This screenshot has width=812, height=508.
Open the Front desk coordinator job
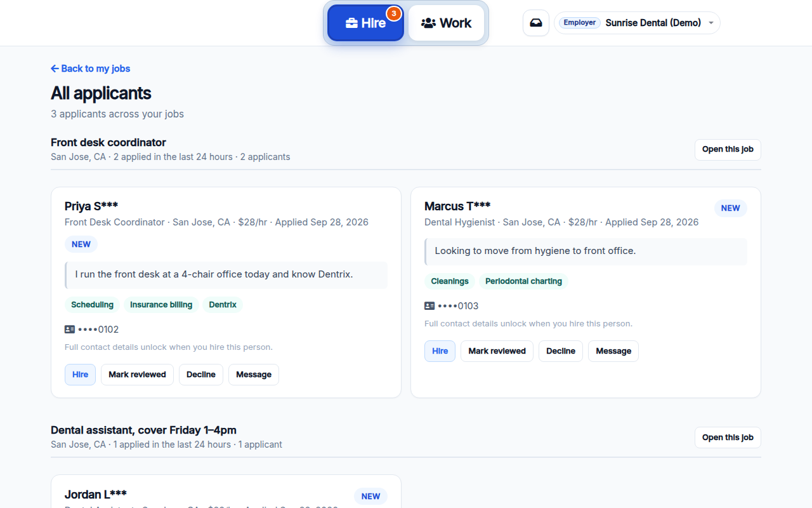coord(728,149)
